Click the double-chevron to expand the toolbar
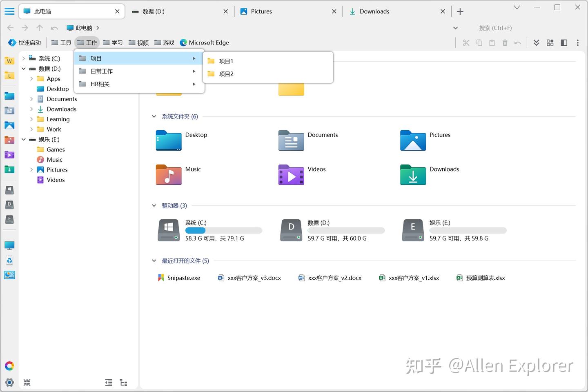The width and height of the screenshot is (588, 392). pyautogui.click(x=536, y=42)
